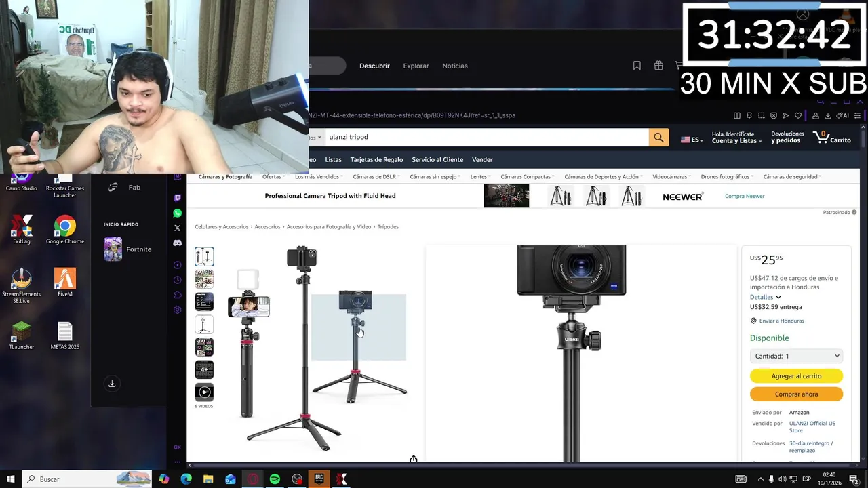Open the ES language selector dropdown
The width and height of the screenshot is (868, 488).
pos(692,140)
